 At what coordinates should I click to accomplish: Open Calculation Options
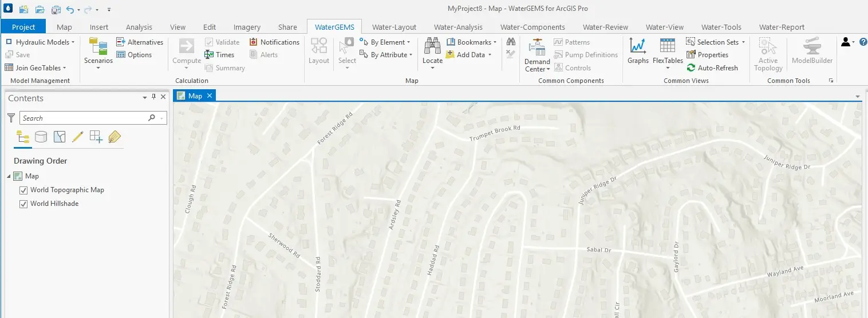[134, 55]
